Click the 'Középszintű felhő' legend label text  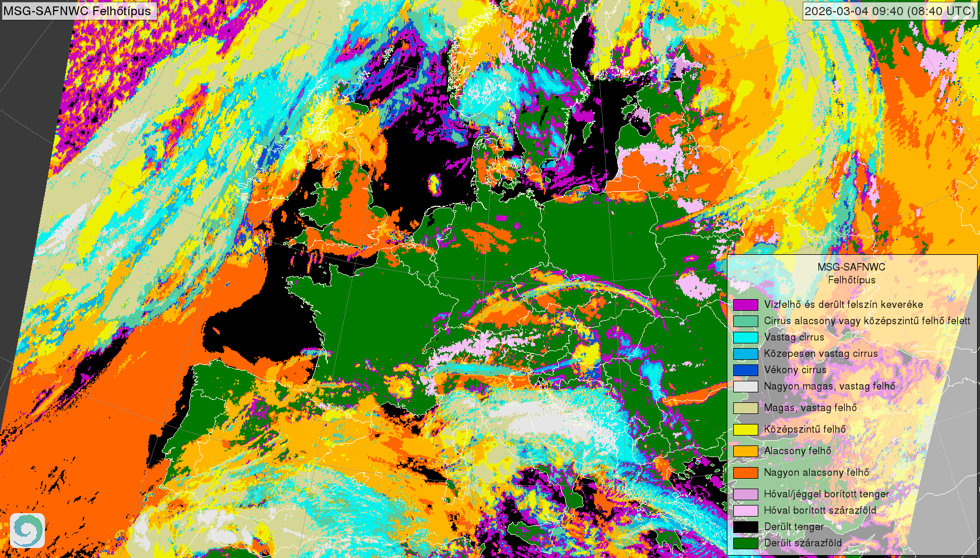point(805,430)
